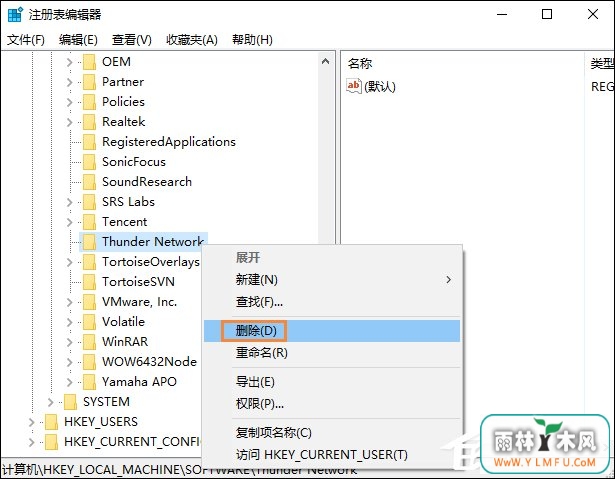
Task: Expand the Tencent key
Action: pos(69,222)
